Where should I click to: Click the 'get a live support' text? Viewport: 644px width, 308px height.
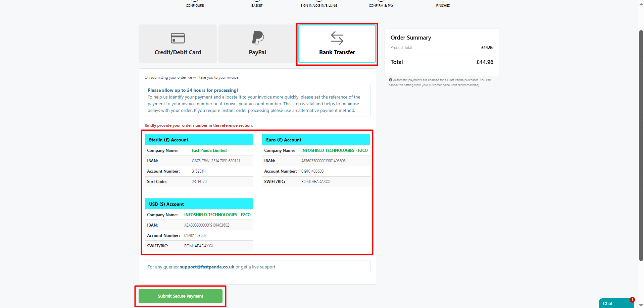coord(258,267)
